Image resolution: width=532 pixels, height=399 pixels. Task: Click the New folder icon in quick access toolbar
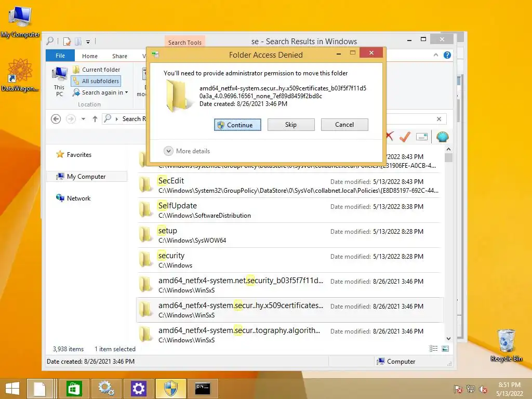click(x=78, y=42)
